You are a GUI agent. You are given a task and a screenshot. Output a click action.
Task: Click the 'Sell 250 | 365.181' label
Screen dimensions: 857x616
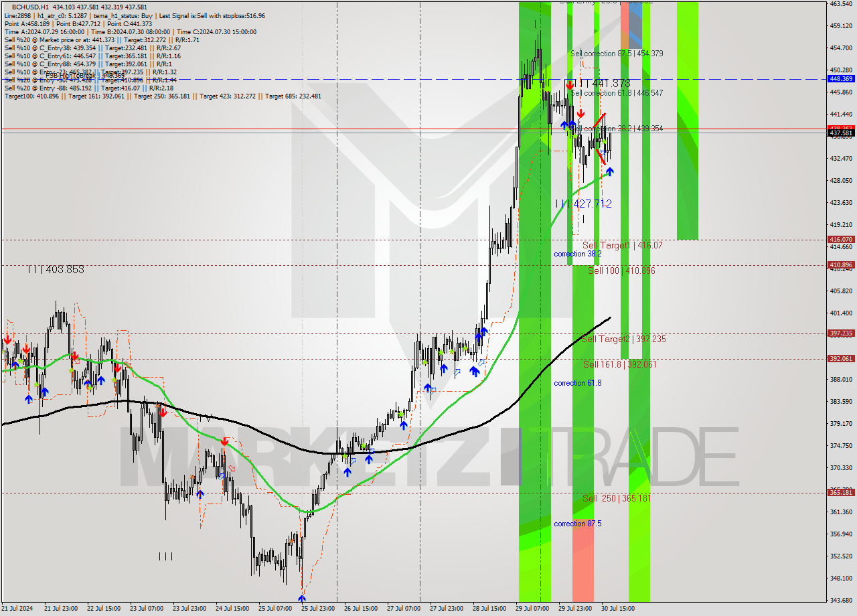(617, 498)
